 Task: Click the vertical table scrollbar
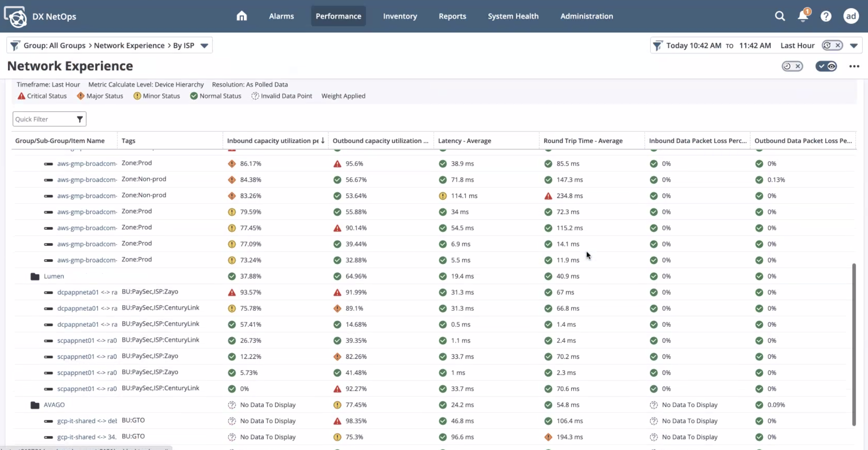pos(854,344)
